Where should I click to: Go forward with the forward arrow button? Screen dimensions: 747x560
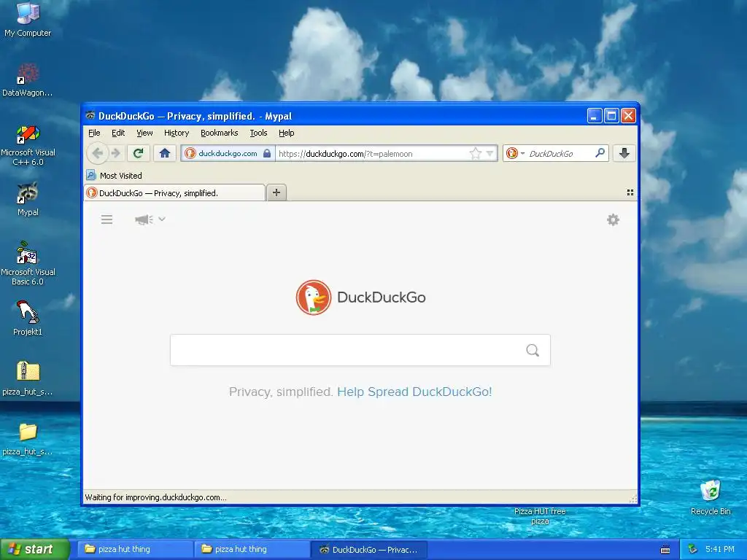pos(116,153)
